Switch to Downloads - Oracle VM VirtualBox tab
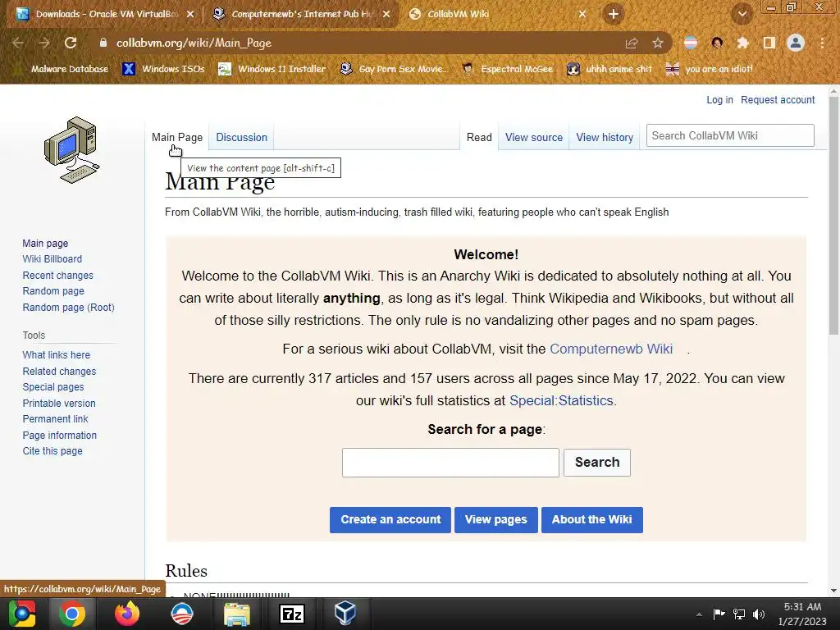 point(99,14)
